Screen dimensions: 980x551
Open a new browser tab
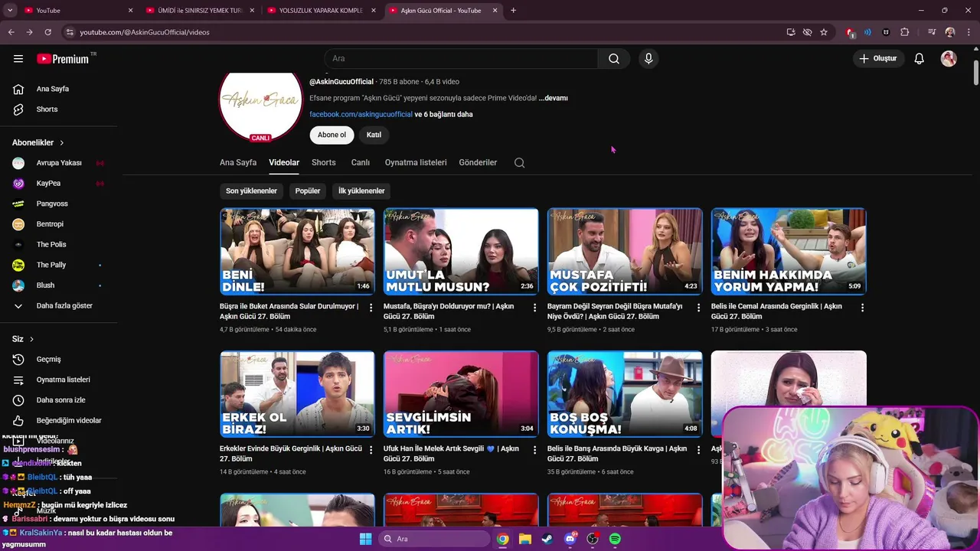click(x=513, y=10)
